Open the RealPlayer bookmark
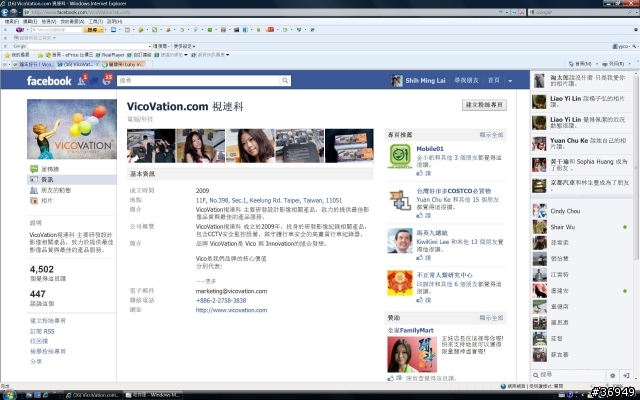The height and width of the screenshot is (400, 640). [x=110, y=55]
